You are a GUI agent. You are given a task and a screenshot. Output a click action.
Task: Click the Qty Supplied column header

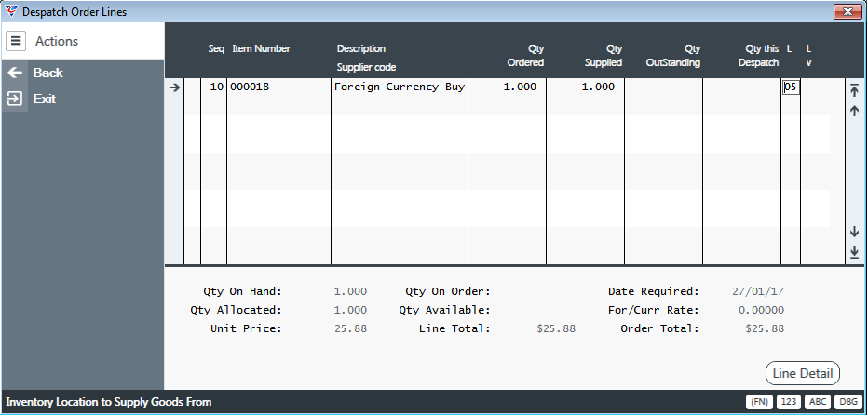(x=604, y=55)
